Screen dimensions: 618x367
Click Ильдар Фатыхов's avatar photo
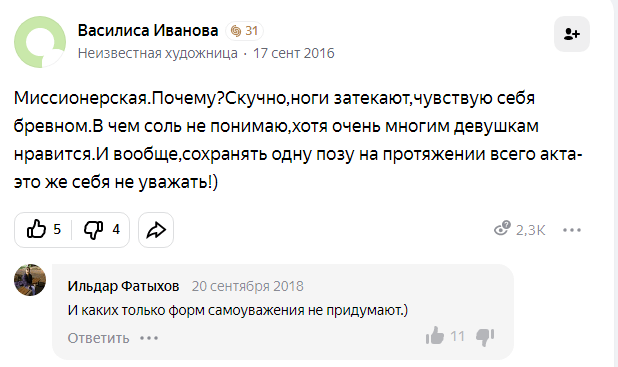coord(30,280)
